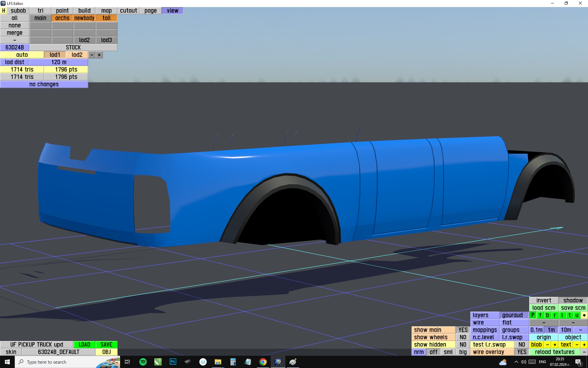Launch CorelDRAW from the taskbar
The width and height of the screenshot is (588, 368).
coord(158,362)
